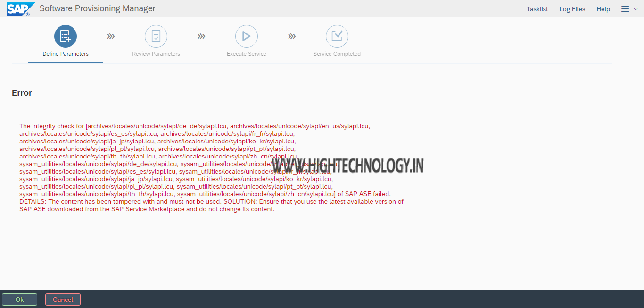Click the SAP logo

click(21, 9)
